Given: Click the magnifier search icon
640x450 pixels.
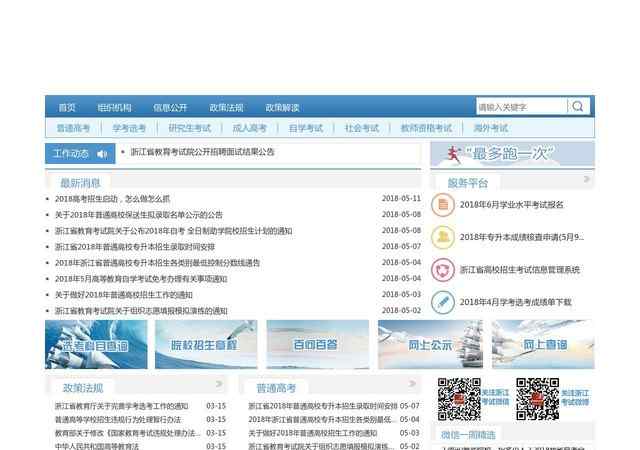Looking at the screenshot, I should (579, 107).
